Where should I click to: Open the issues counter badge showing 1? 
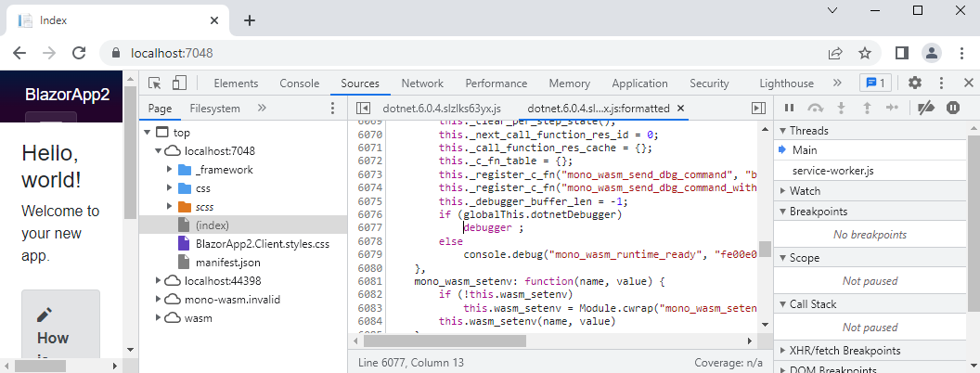point(876,84)
